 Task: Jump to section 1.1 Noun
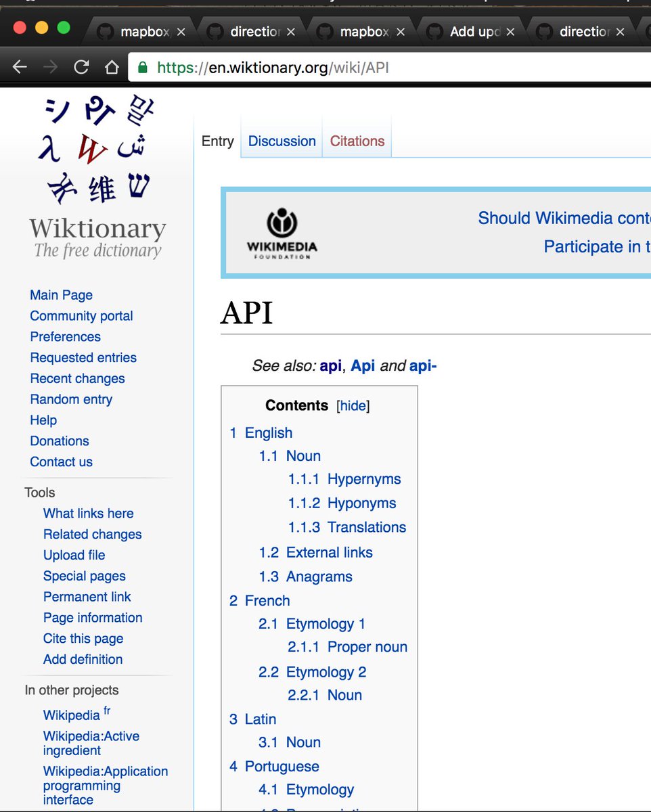290,456
